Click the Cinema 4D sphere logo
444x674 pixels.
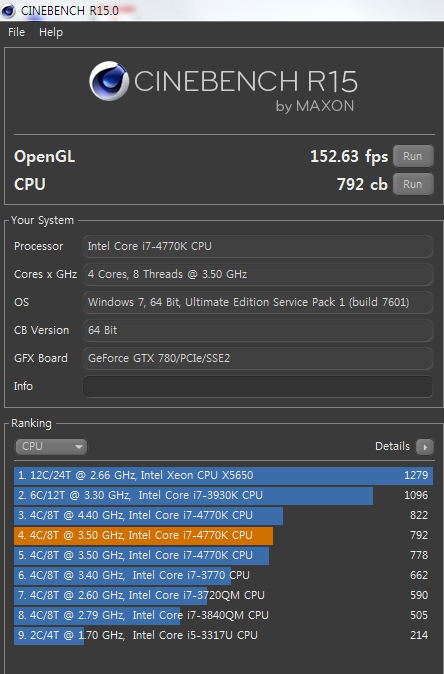pos(109,81)
